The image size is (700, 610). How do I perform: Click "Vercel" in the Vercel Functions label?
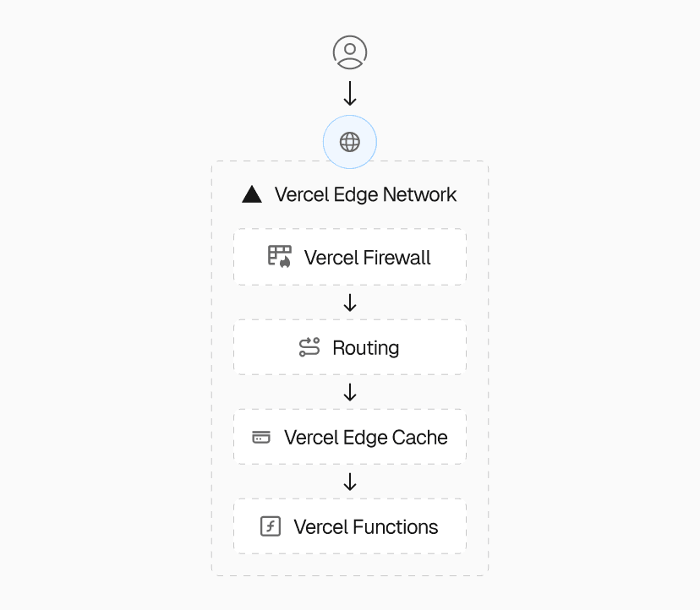click(x=320, y=527)
